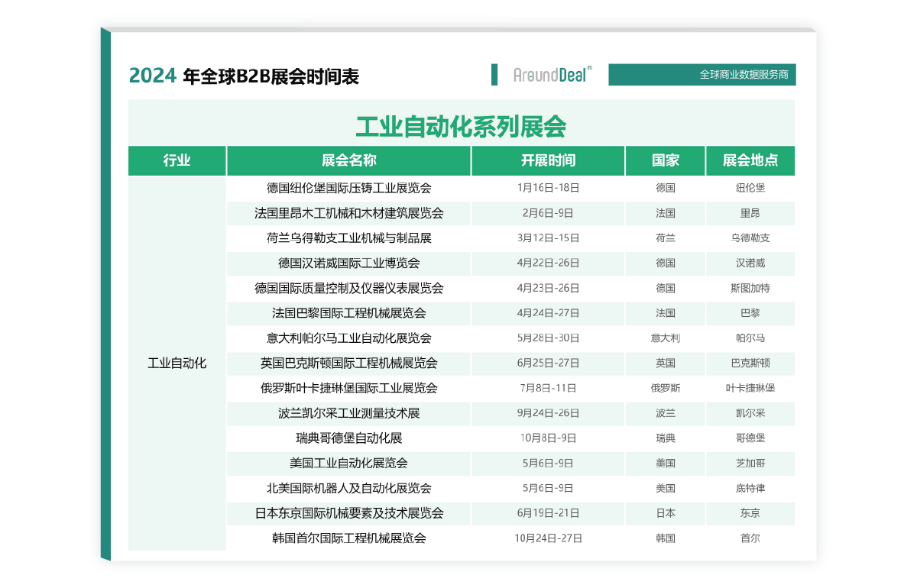Click the country cell '意大利'
The image size is (917, 588).
point(666,338)
